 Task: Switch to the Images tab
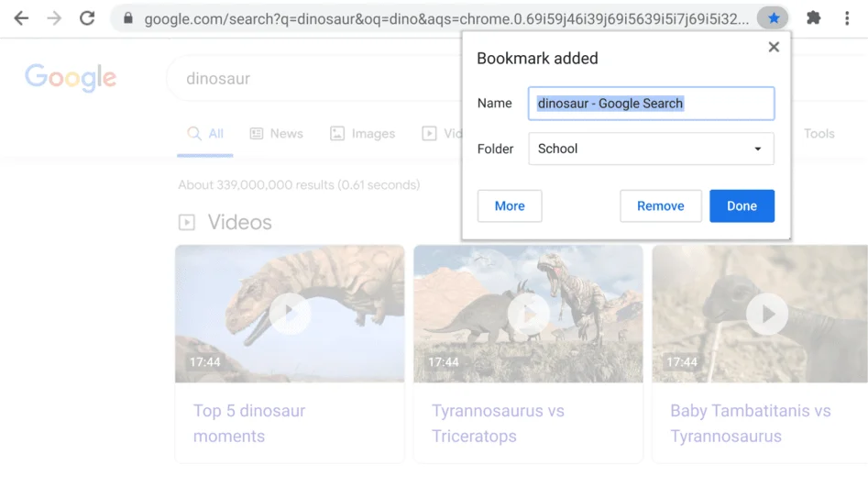(363, 134)
